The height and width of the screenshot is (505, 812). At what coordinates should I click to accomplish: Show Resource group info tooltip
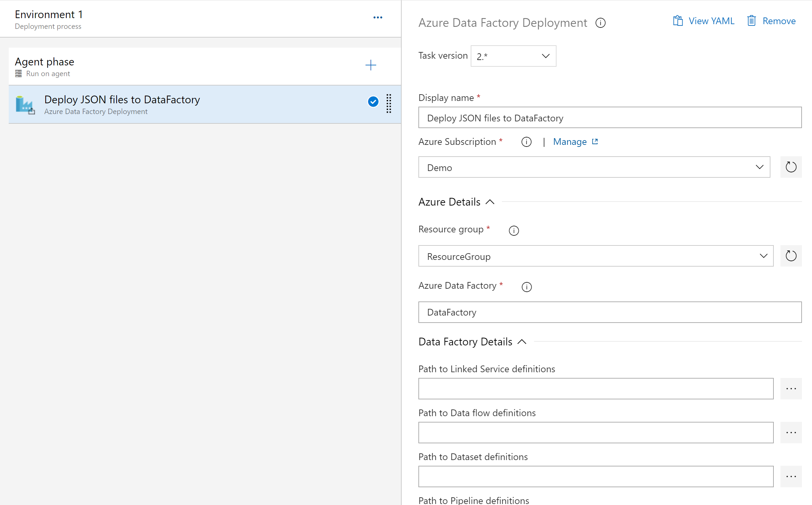514,230
